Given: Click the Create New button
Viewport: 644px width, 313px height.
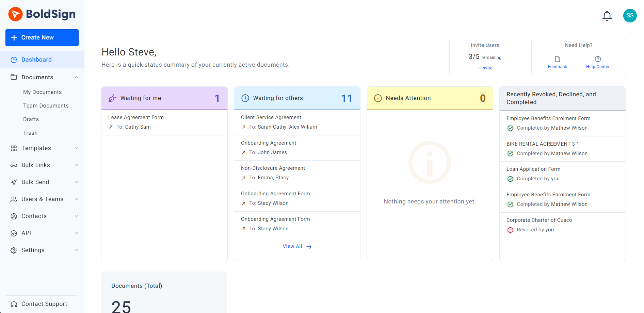Looking at the screenshot, I should coord(42,37).
